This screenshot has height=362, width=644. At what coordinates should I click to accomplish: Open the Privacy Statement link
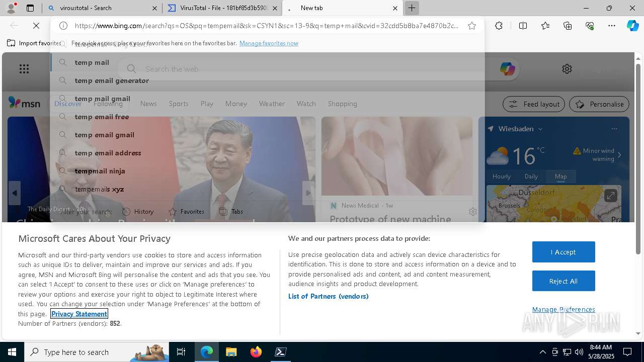coord(79,314)
